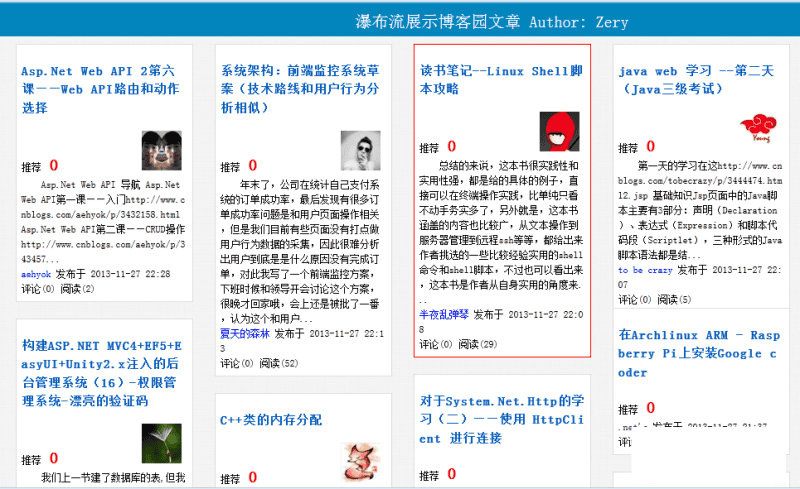Click 阅读(2) in the Asp.Net Web API card

point(77,289)
